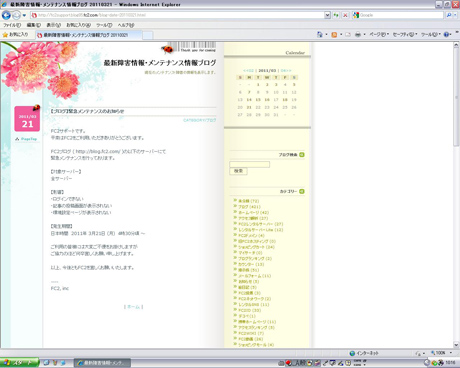Go to previous month in the calendar
The height and width of the screenshot is (368, 460).
[248, 71]
